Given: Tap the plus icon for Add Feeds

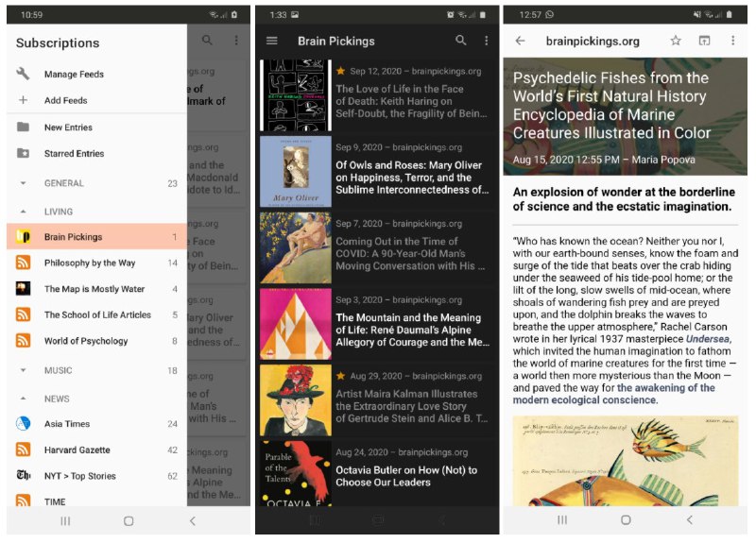Looking at the screenshot, I should pyautogui.click(x=24, y=101).
